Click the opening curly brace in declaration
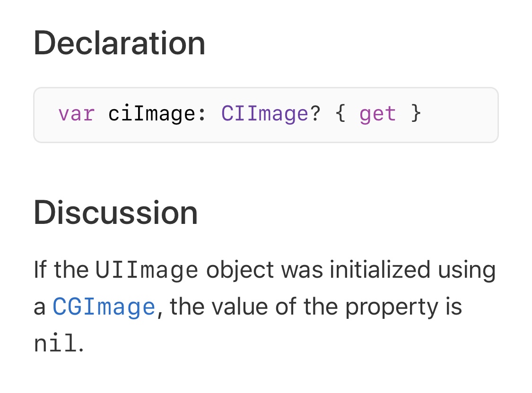Screen dimensions: 532x393 point(340,113)
